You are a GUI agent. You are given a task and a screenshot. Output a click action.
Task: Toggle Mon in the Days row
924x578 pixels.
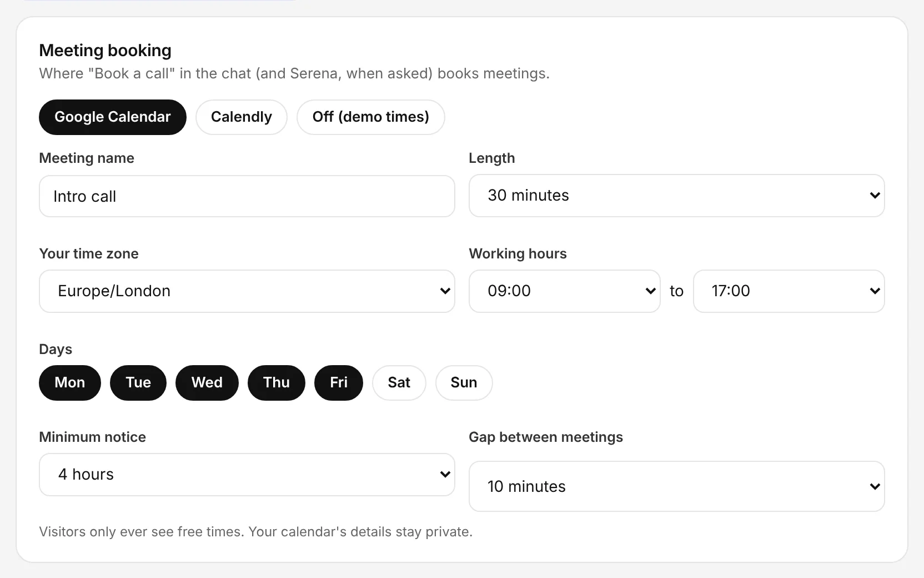[x=70, y=383]
